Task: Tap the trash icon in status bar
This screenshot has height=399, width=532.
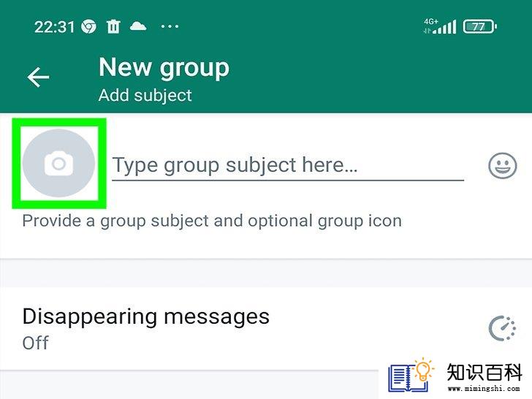Action: 113,26
